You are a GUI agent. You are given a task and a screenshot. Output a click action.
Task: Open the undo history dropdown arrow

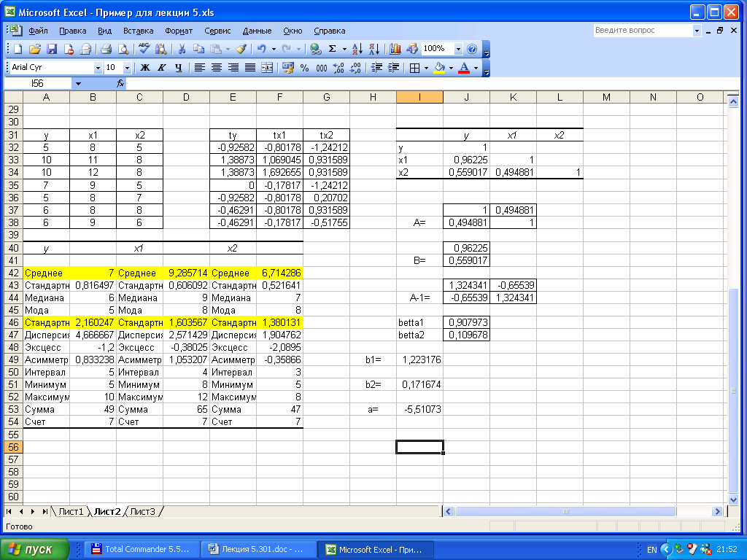[274, 49]
